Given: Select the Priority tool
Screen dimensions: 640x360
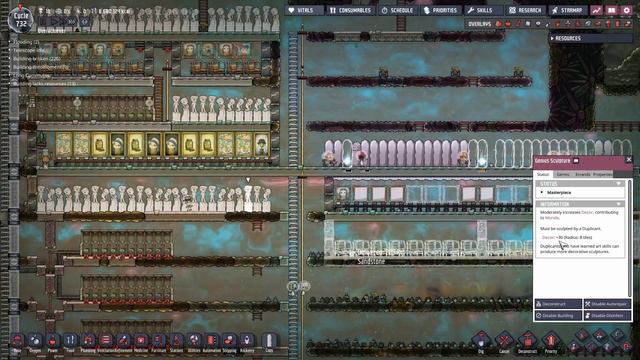Looking at the screenshot, I should tap(551, 342).
